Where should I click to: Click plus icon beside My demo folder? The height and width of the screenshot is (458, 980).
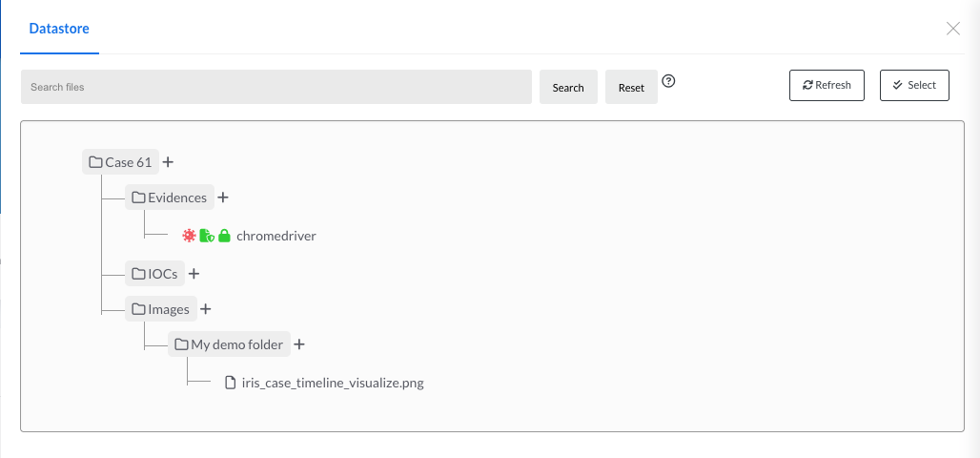[x=298, y=344]
